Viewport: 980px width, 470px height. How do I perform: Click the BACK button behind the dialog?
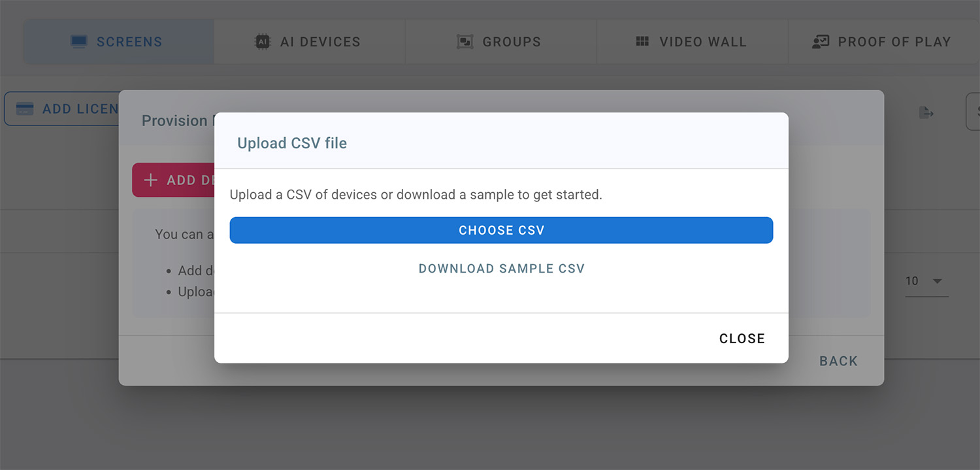click(x=838, y=360)
